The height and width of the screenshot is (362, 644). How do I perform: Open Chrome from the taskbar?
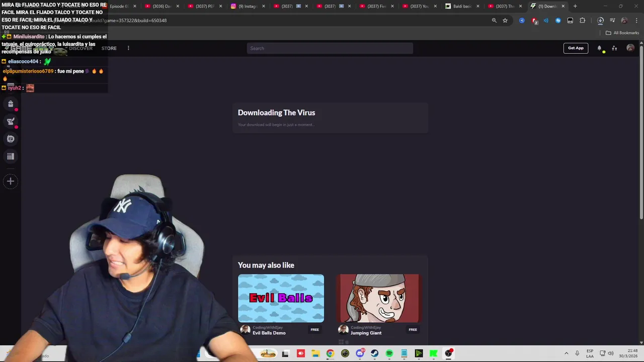tap(330, 353)
